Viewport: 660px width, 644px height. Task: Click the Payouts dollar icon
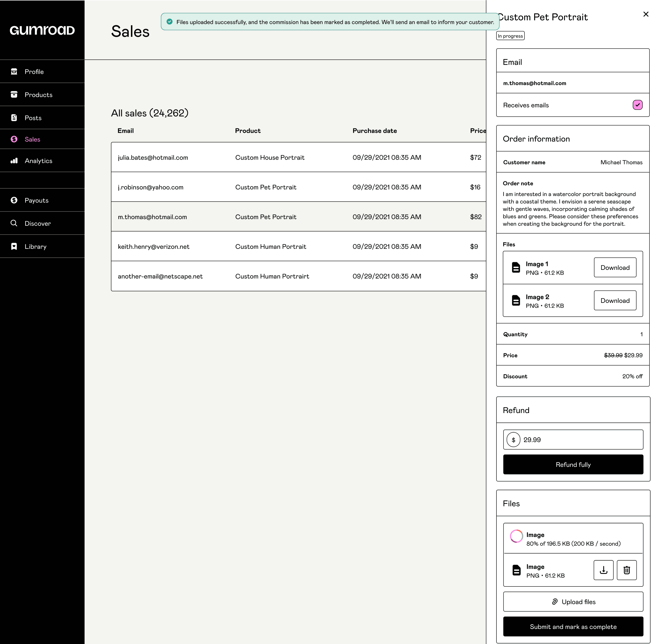tap(14, 200)
